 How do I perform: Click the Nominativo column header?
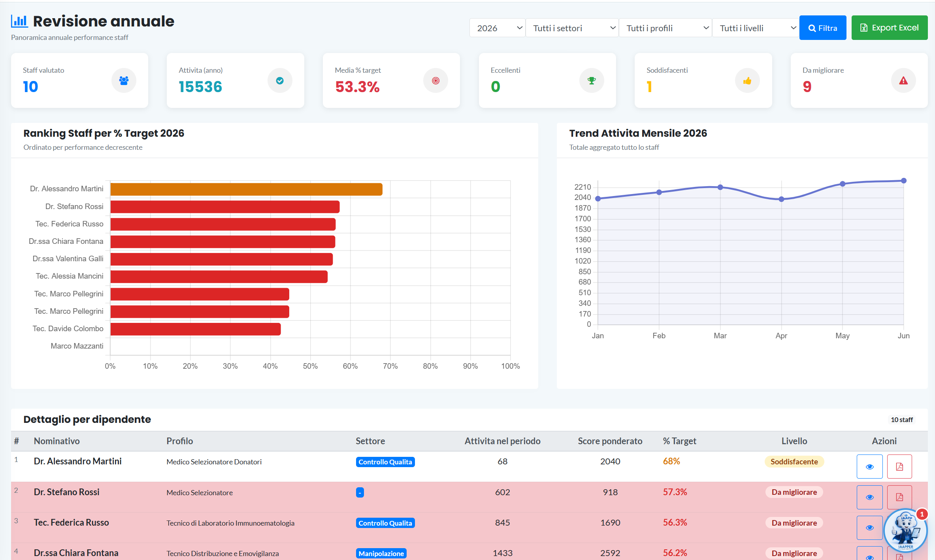[57, 441]
